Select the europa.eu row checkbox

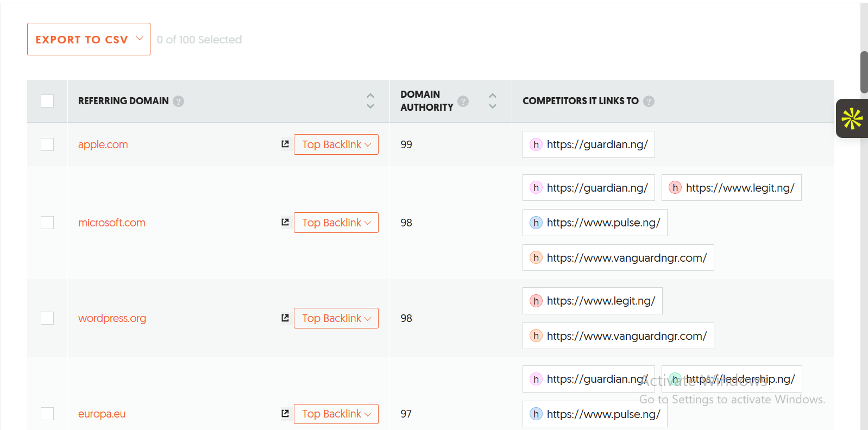coord(47,414)
